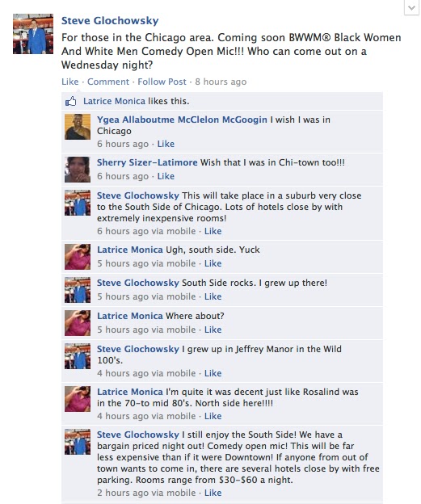Viewport: 421px width, 504px height.
Task: Like the 'Where about?' comment
Action: pos(213,330)
